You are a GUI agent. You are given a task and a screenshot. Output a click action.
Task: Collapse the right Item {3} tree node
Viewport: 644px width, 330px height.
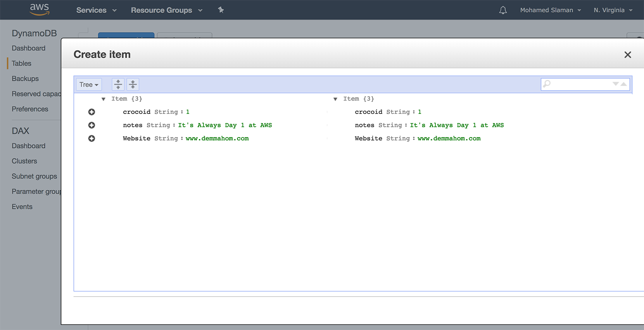[335, 99]
